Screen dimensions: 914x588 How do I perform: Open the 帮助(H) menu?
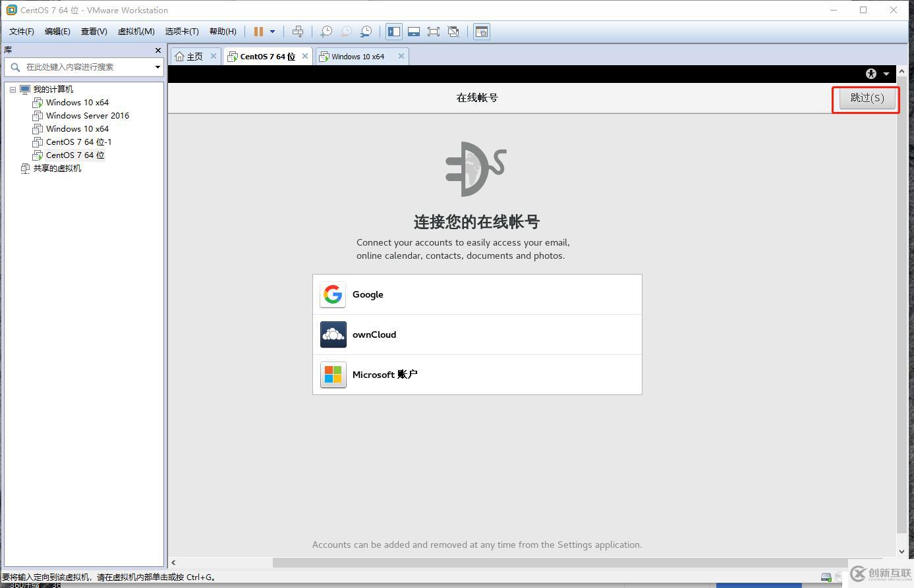(223, 32)
